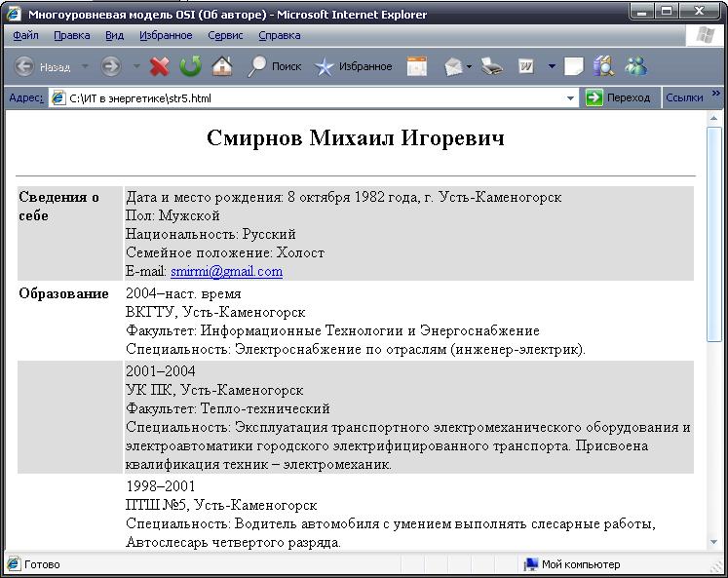Image resolution: width=728 pixels, height=578 pixels.
Task: Click the Internet Explorer title bar icon
Action: click(x=14, y=14)
